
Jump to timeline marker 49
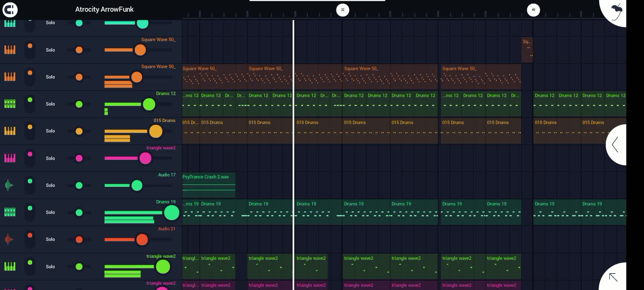click(x=533, y=10)
